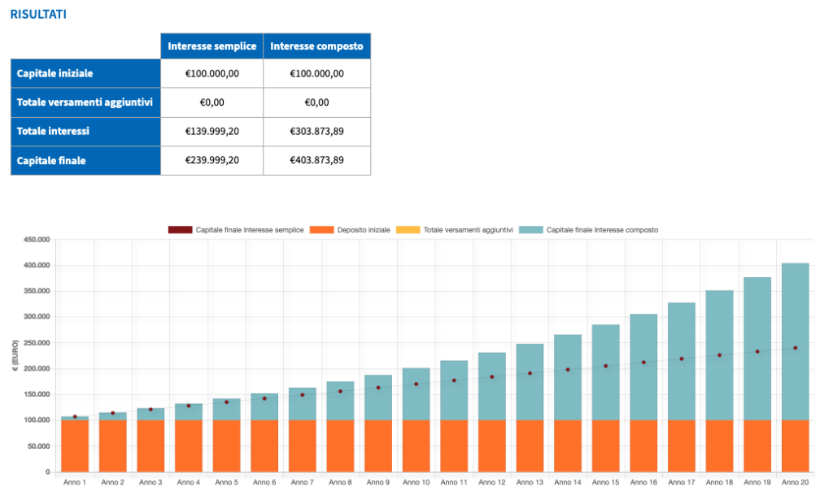Click the orange Deposito iniziale legend swatch
The height and width of the screenshot is (504, 833).
pos(321,230)
